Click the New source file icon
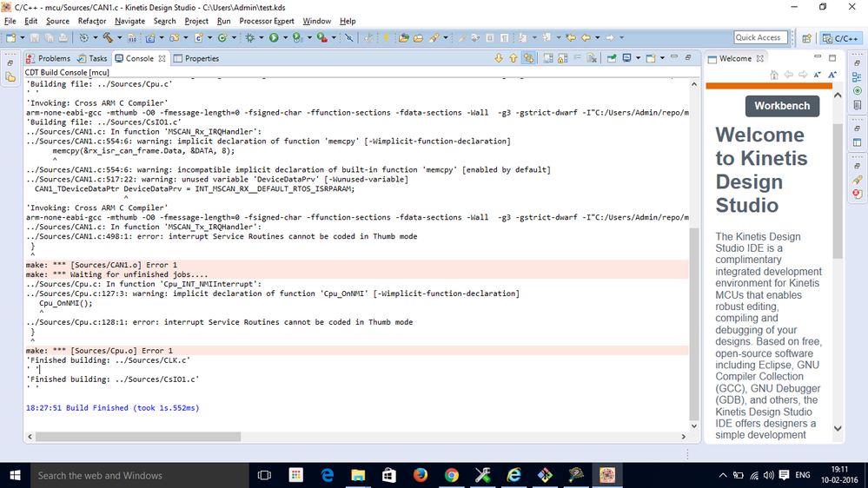Screen dimensions: 868x488 [198, 37]
